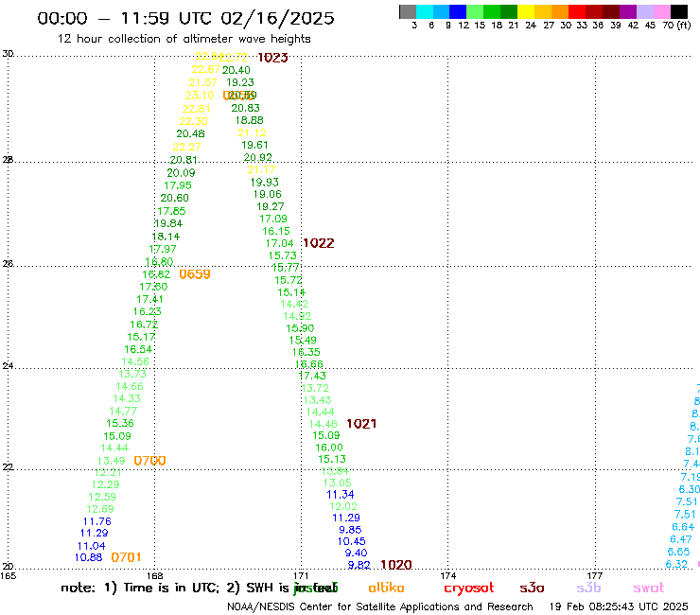Select the cryosat satellite legend label
The width and height of the screenshot is (700, 615).
[x=469, y=589]
